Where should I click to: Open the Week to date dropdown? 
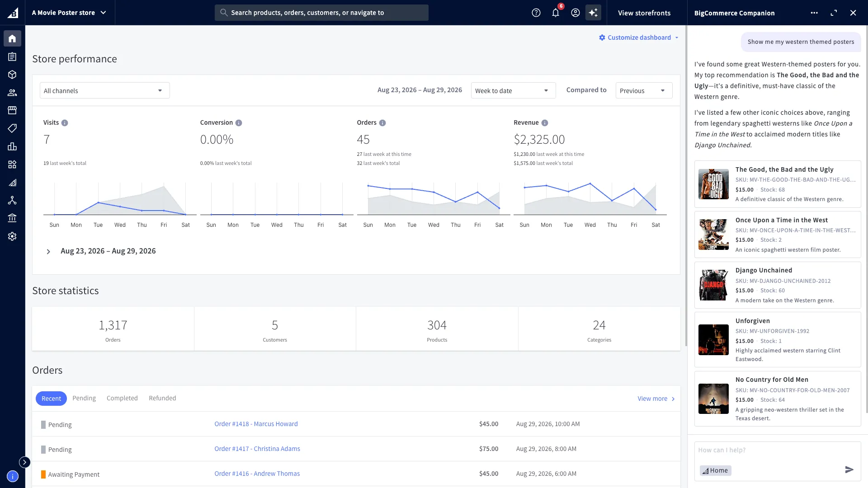pyautogui.click(x=513, y=90)
